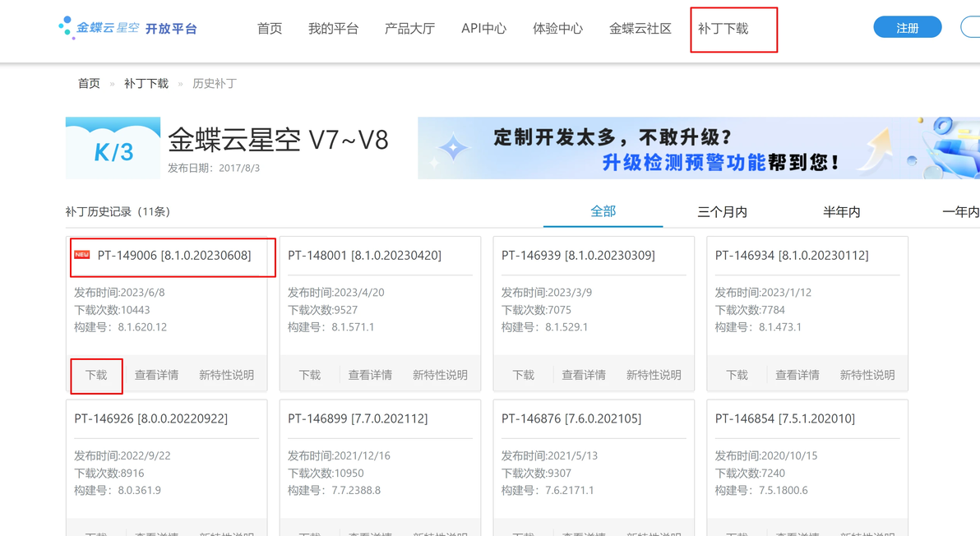Open 新特性说明 for PT-149006

click(226, 375)
